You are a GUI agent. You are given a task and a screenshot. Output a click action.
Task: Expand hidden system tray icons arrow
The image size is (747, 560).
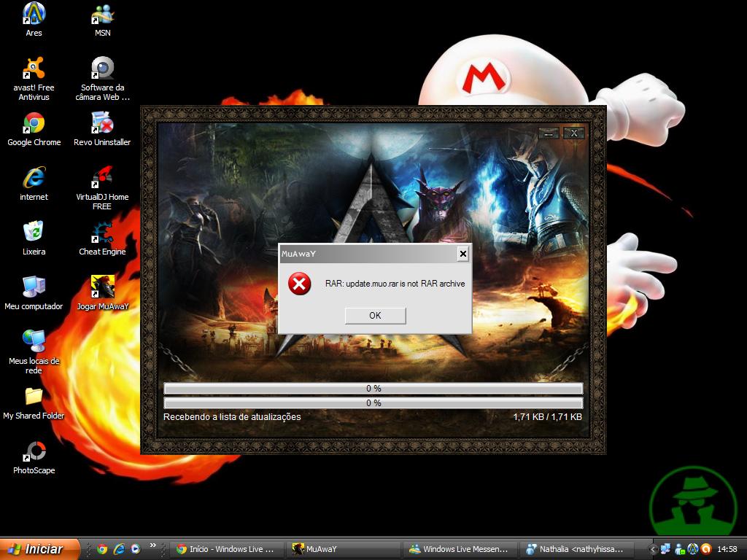(x=654, y=549)
